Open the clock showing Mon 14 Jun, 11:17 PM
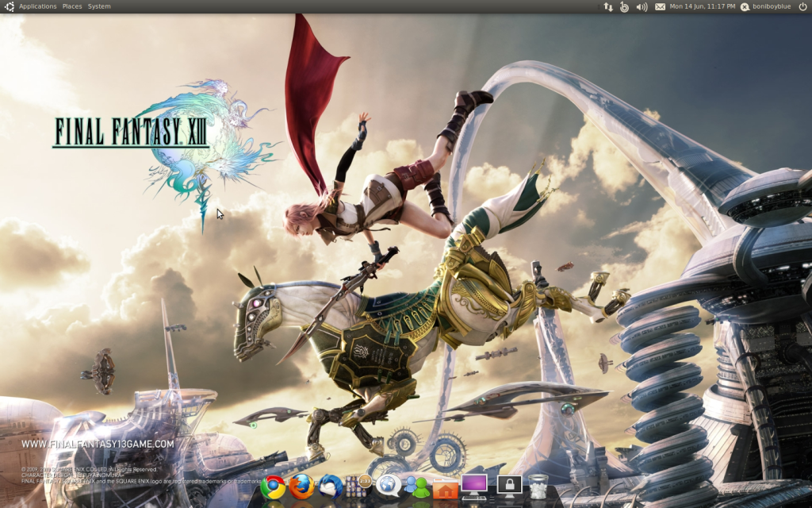812x508 pixels. coord(703,6)
